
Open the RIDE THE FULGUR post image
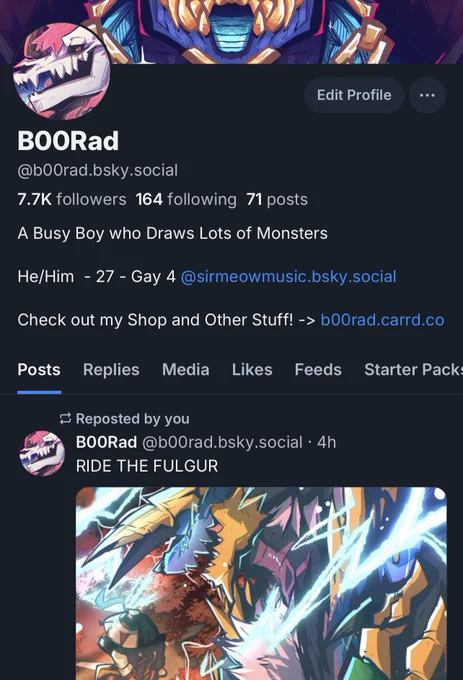tap(261, 583)
